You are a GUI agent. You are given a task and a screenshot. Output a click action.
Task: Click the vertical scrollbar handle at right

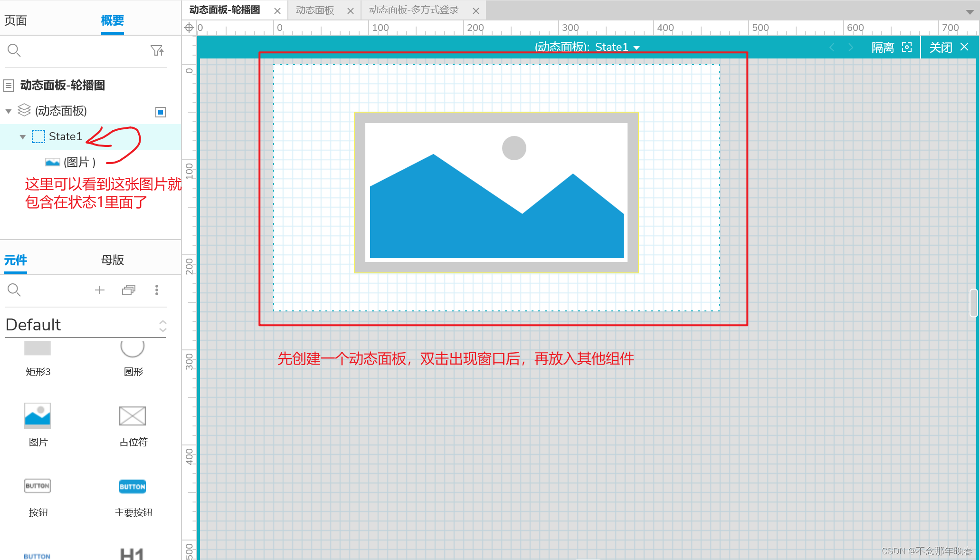973,303
